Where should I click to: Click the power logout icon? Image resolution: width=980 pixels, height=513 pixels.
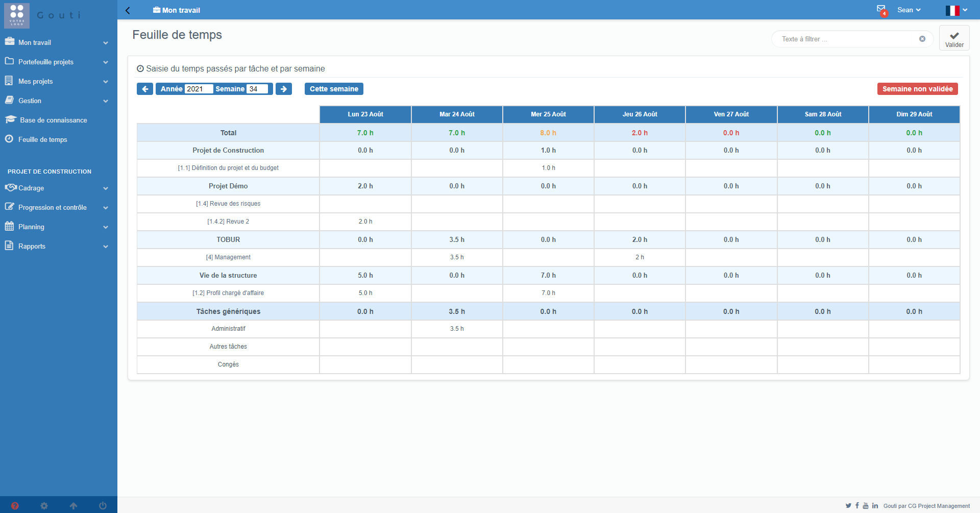click(x=103, y=506)
